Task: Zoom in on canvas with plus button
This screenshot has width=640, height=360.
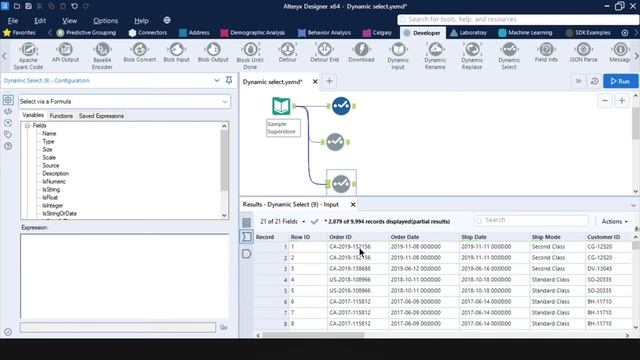Action: (622, 101)
